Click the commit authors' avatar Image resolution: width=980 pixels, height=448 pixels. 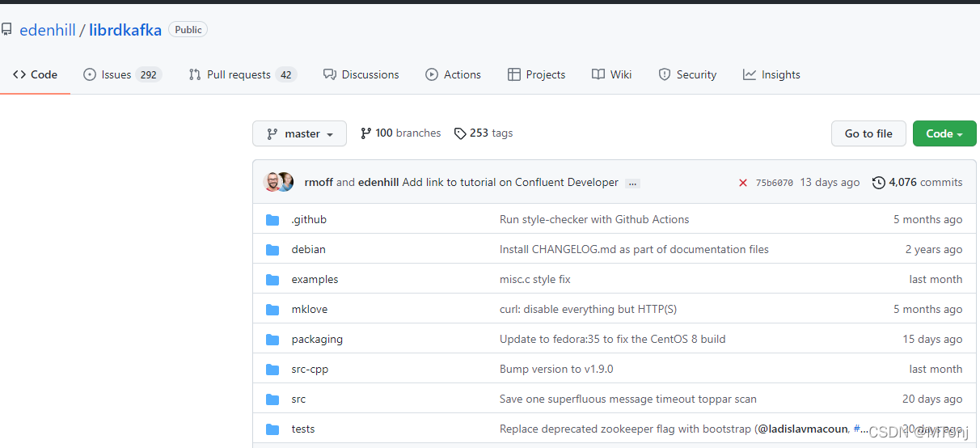point(278,182)
